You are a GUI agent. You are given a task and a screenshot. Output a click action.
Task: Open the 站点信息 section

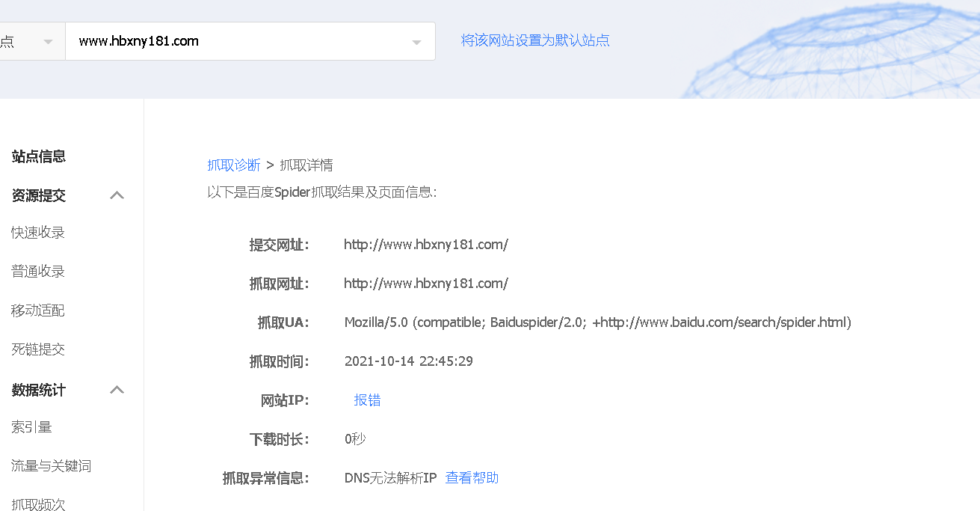pos(37,156)
